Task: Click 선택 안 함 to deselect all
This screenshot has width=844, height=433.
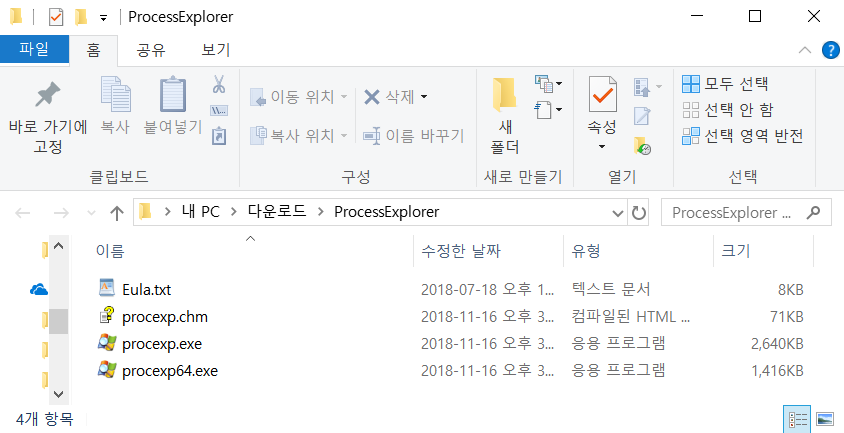Action: coord(727,110)
